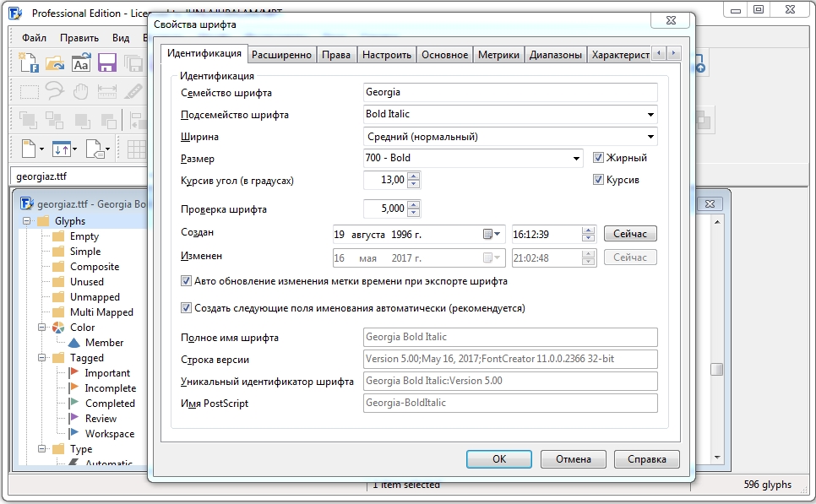This screenshot has height=504, width=816.
Task: Open the Размер 700 - Bold dropdown
Action: click(x=576, y=158)
